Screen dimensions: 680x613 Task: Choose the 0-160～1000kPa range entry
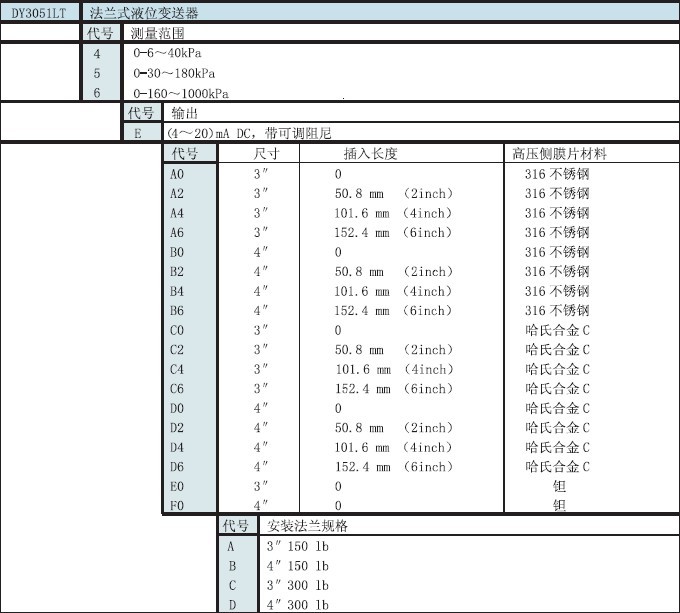coord(181,94)
